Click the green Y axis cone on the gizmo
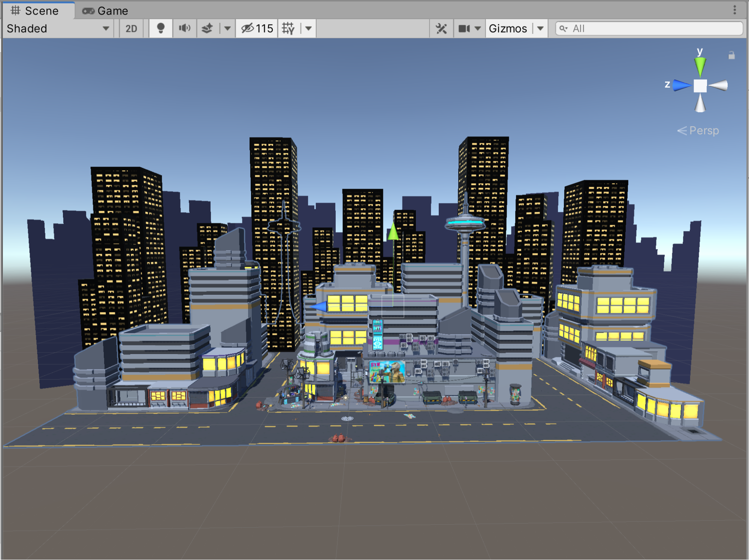This screenshot has height=560, width=749. pos(700,67)
